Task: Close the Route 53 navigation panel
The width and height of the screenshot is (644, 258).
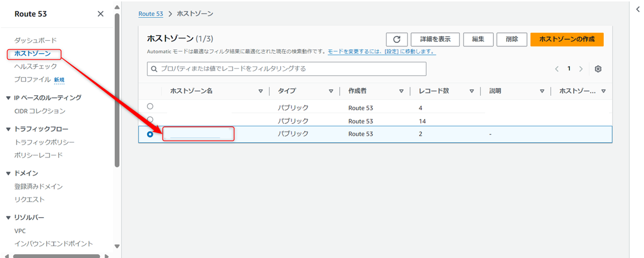Action: [100, 14]
